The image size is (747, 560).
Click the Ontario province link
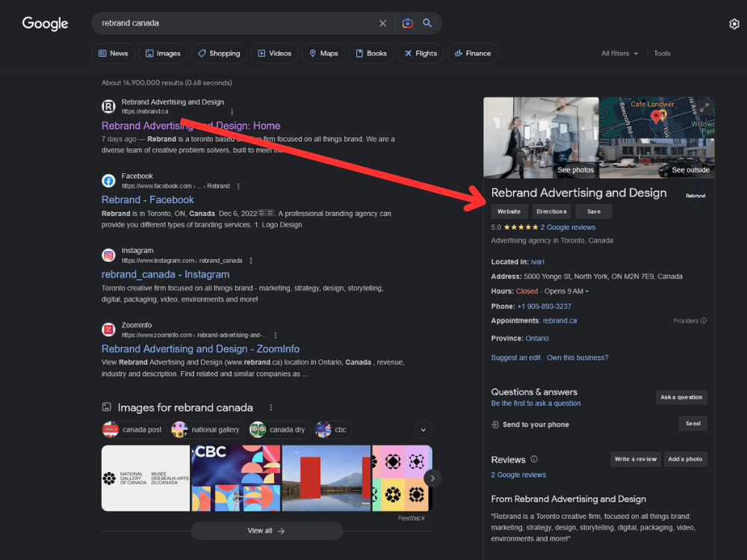[537, 338]
